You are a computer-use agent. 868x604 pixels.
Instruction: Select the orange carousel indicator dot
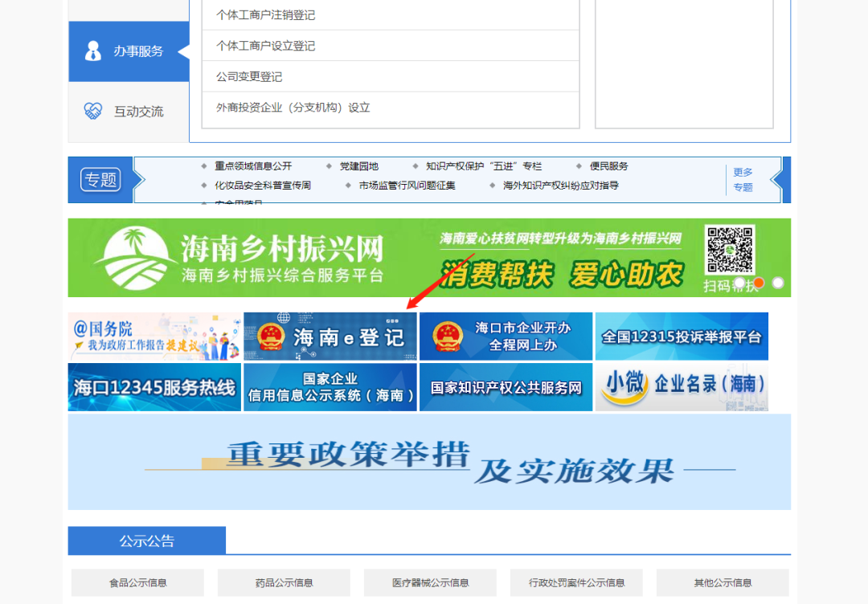tap(759, 283)
